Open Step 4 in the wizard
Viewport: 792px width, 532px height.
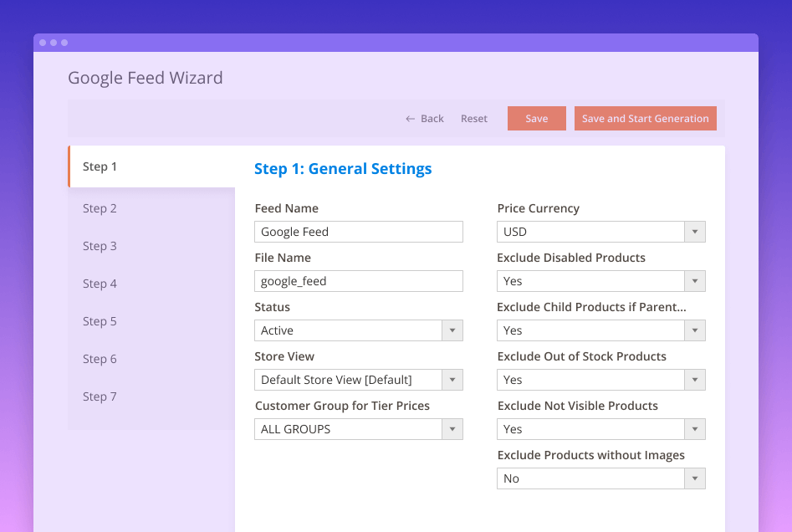(x=151, y=284)
